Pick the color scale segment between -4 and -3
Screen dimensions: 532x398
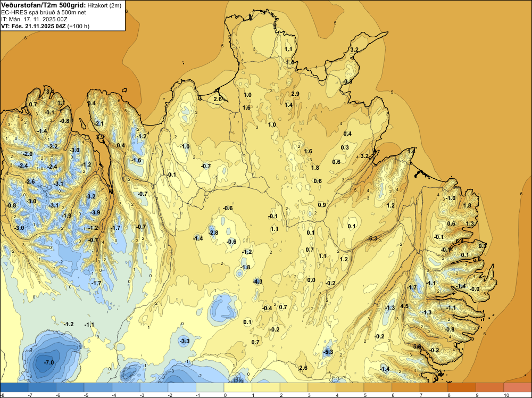[x=126, y=387]
